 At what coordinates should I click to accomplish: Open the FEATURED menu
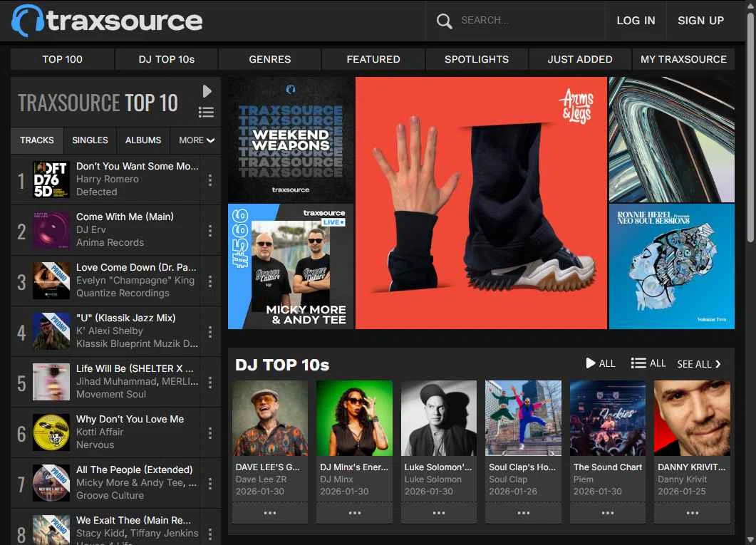tap(373, 59)
